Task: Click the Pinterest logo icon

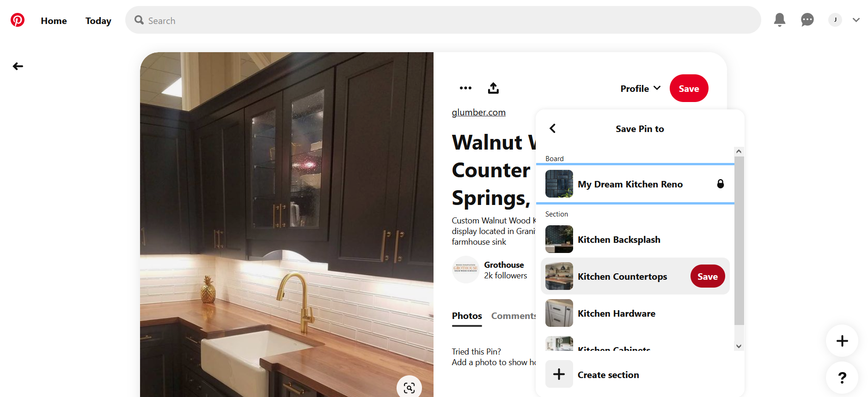Action: [18, 20]
